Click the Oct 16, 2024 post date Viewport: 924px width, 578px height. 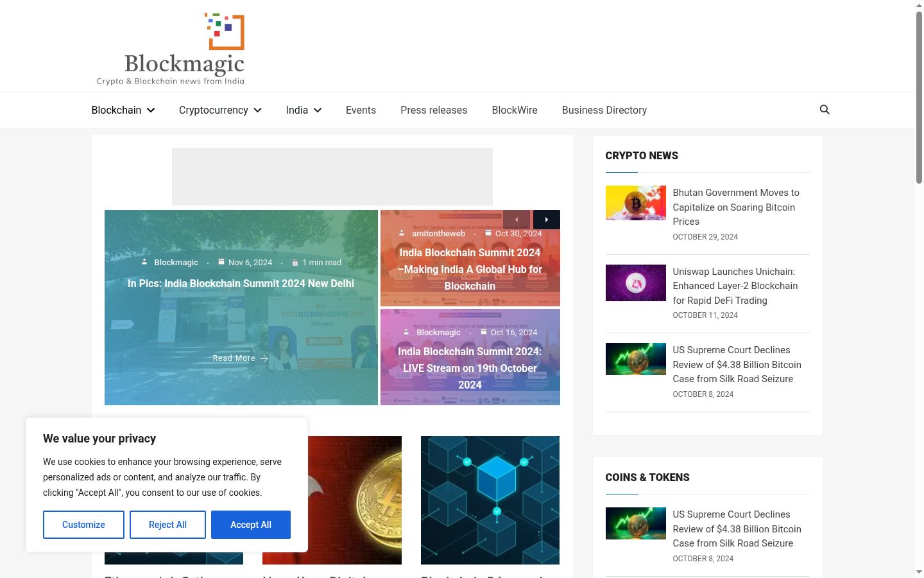pyautogui.click(x=514, y=332)
